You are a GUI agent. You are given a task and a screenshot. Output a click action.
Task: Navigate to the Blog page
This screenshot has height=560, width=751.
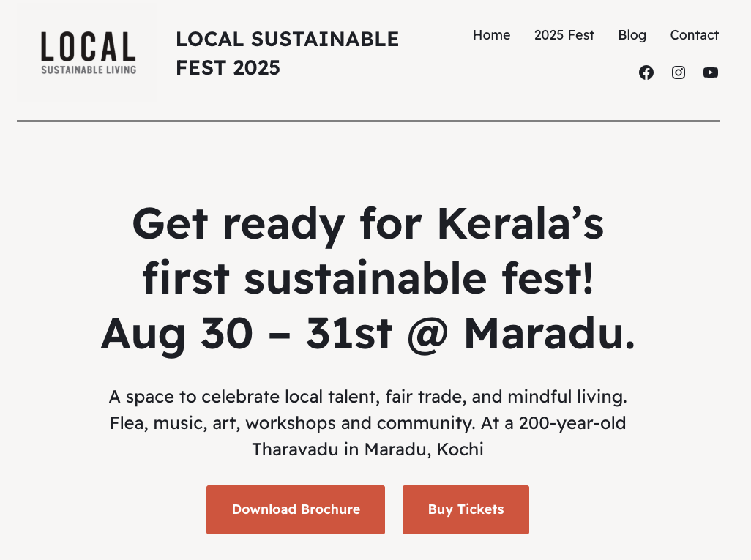tap(632, 35)
